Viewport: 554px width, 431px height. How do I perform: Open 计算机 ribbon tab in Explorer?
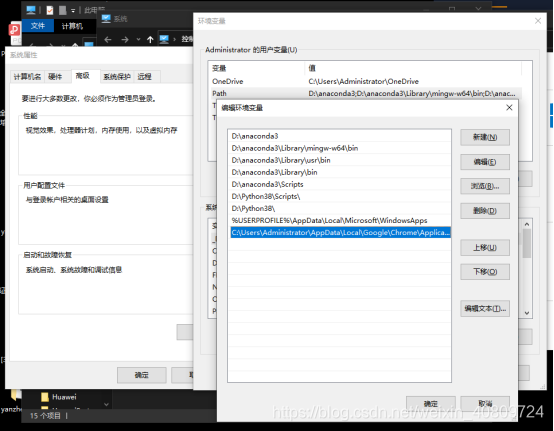click(72, 26)
